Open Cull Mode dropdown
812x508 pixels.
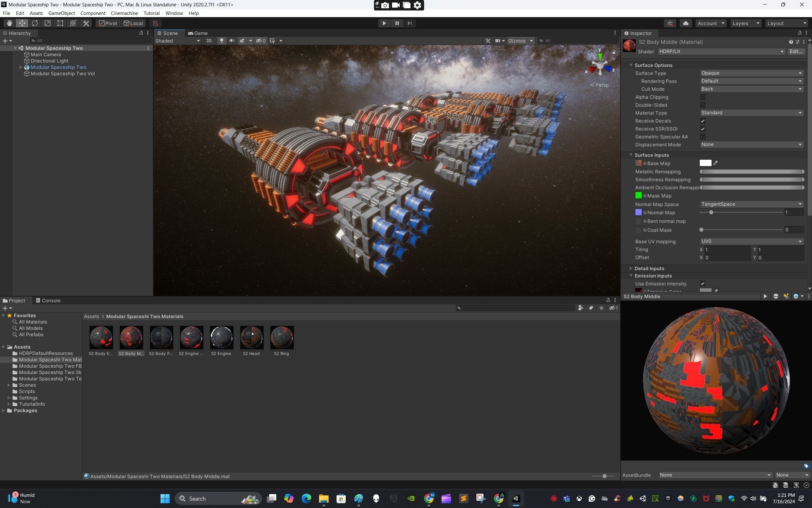pyautogui.click(x=752, y=89)
